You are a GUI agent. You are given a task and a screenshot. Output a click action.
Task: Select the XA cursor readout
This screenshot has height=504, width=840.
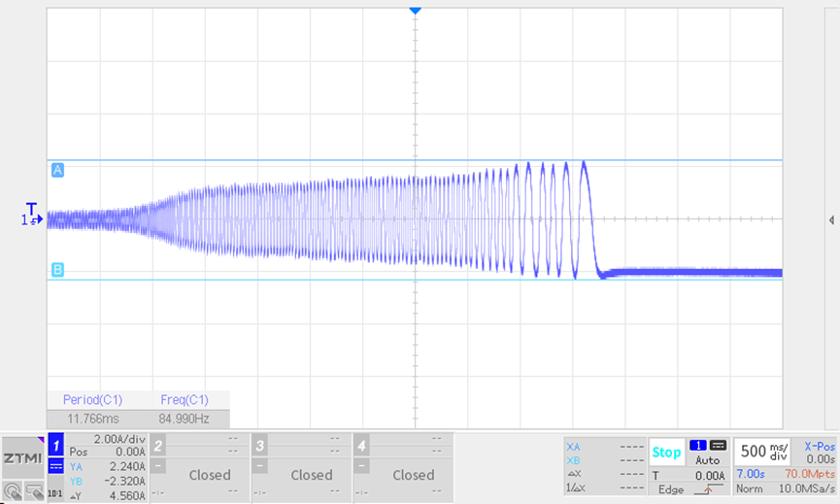pyautogui.click(x=605, y=446)
